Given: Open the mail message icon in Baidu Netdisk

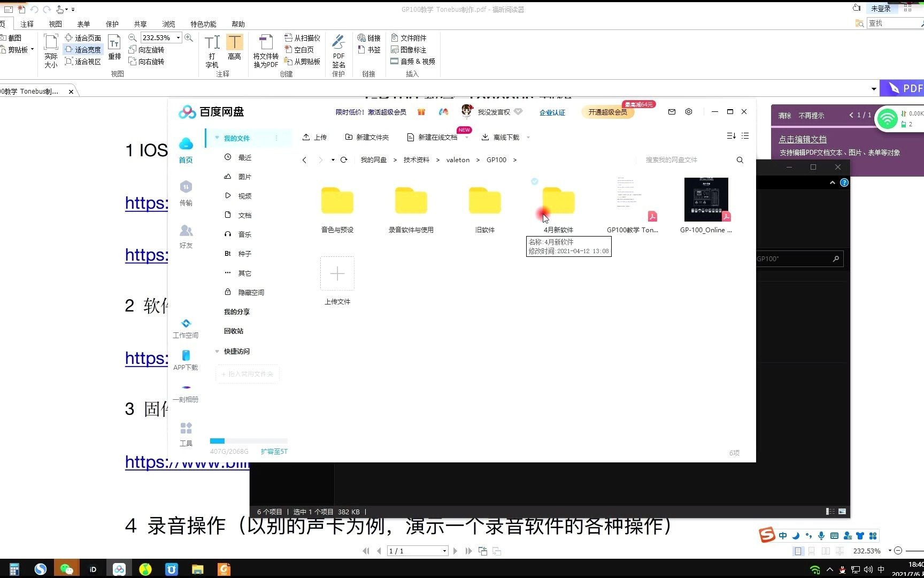Looking at the screenshot, I should pyautogui.click(x=672, y=112).
